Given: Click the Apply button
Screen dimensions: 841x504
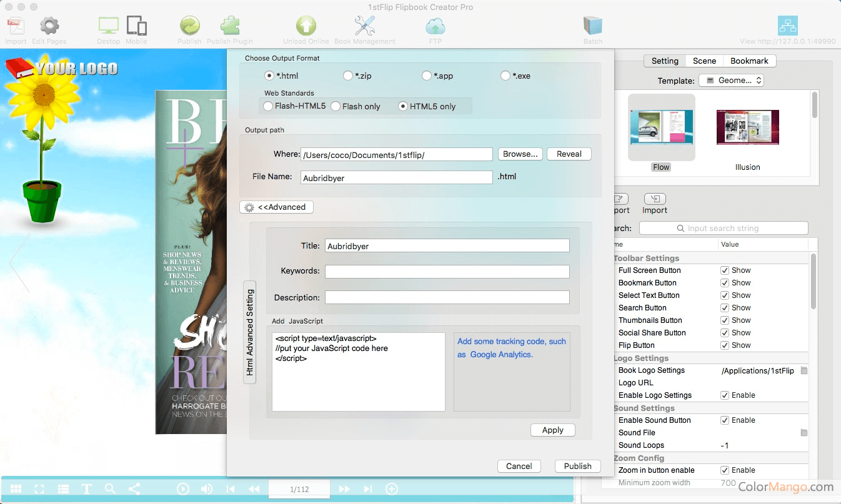Looking at the screenshot, I should (553, 430).
